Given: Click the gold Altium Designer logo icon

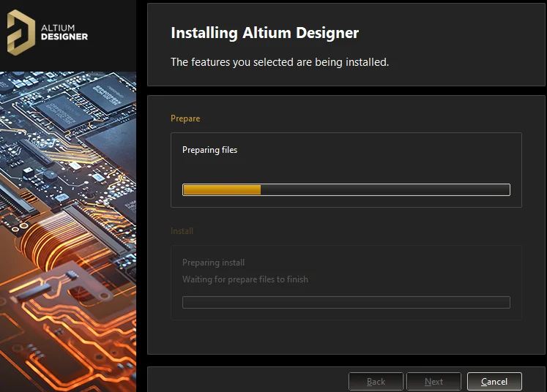Looking at the screenshot, I should [x=21, y=32].
